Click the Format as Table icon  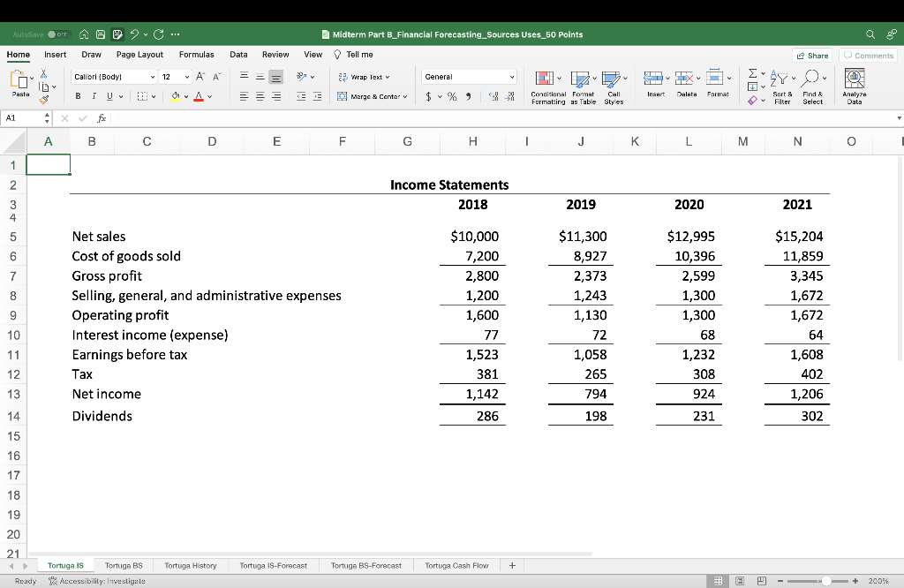(580, 79)
